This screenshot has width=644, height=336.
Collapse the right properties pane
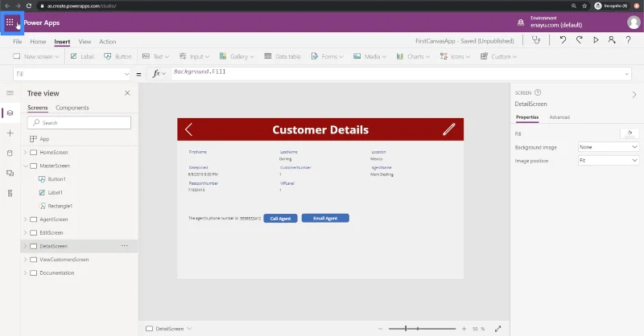pyautogui.click(x=634, y=95)
